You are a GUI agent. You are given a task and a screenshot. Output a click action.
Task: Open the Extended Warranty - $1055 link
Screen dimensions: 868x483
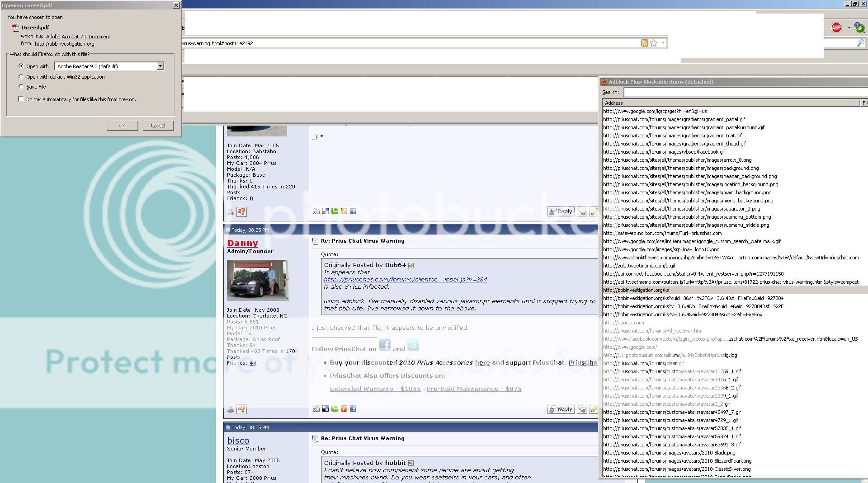375,389
